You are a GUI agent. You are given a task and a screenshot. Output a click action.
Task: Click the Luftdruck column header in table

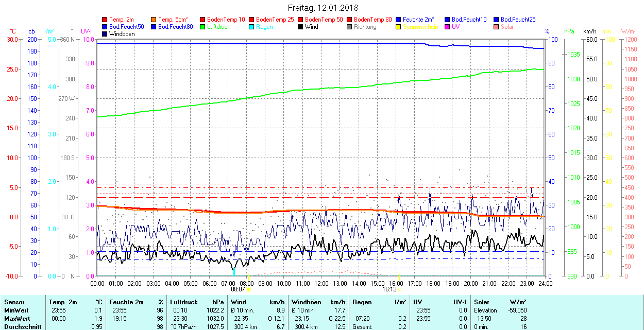click(183, 302)
